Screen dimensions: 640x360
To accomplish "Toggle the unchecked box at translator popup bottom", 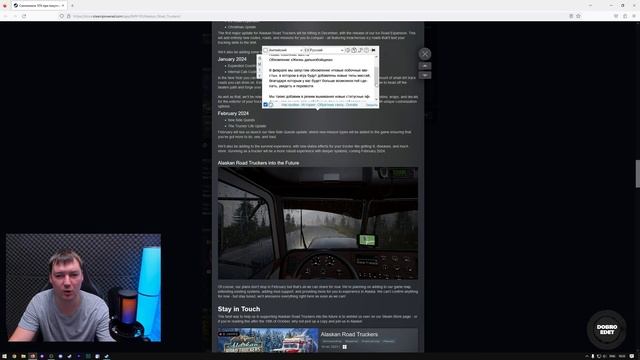I will pos(271,105).
